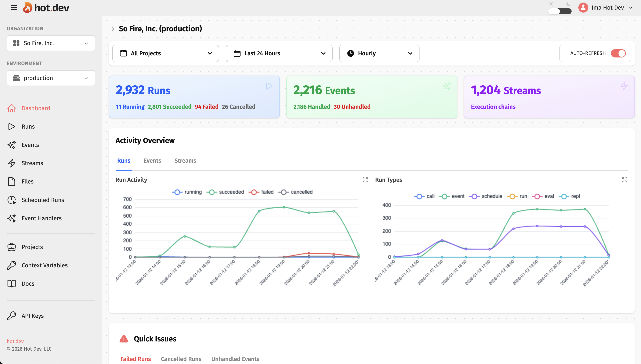The image size is (641, 364).
Task: Click the hot.dev footer link
Action: [15, 341]
